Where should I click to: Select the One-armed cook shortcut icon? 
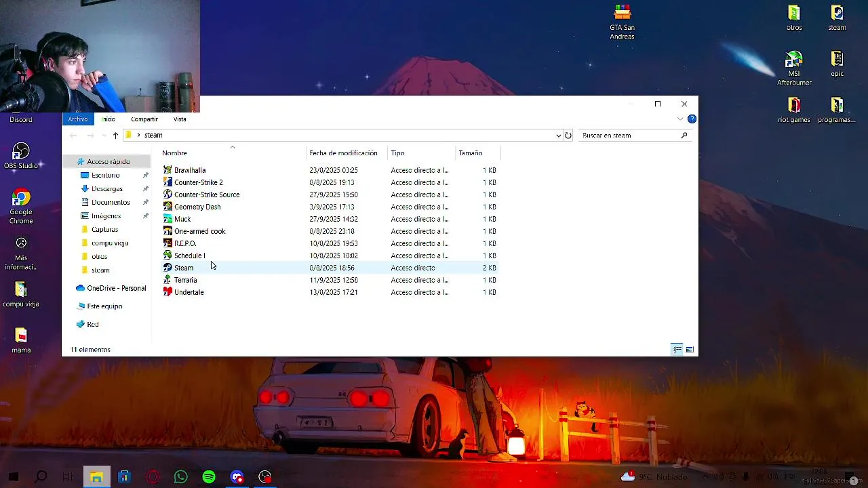(x=167, y=231)
